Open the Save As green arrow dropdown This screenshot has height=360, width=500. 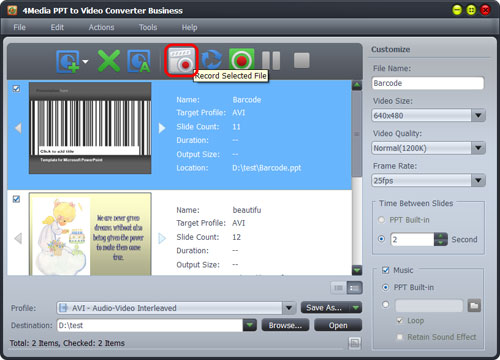[356, 308]
